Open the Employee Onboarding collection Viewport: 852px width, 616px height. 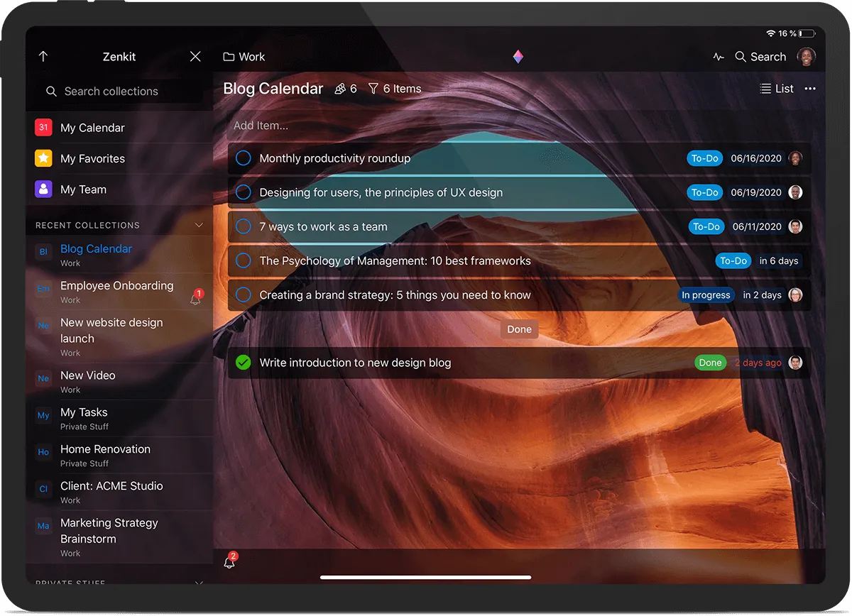[x=117, y=285]
